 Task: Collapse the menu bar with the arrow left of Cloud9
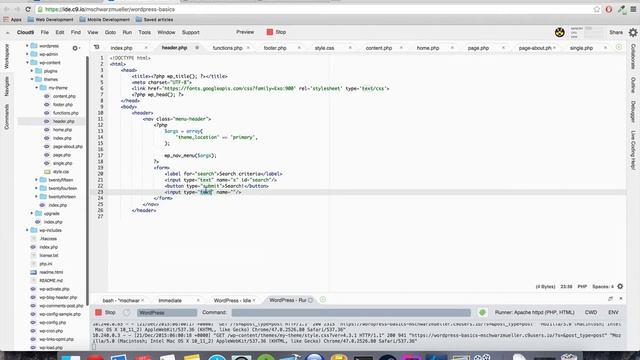pos(8,32)
